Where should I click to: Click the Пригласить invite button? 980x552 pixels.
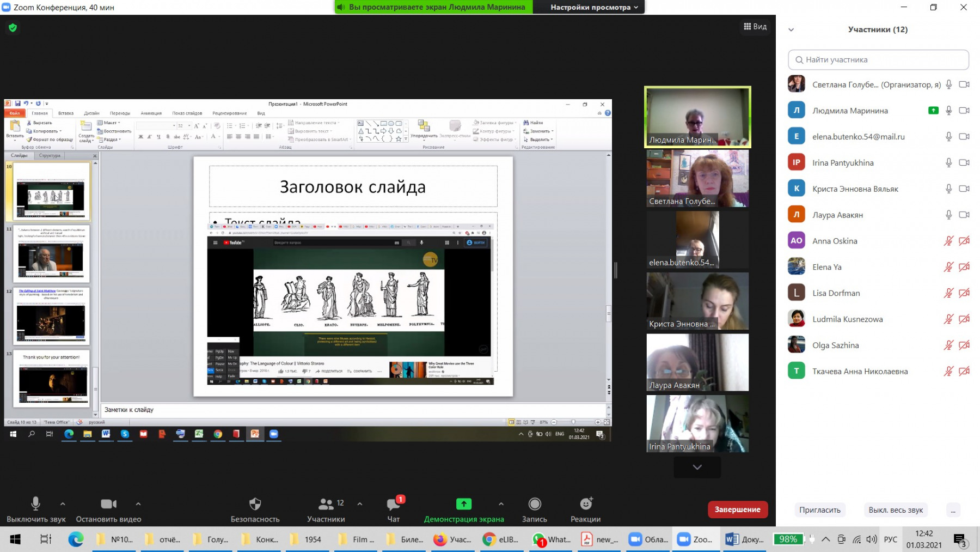(x=819, y=510)
